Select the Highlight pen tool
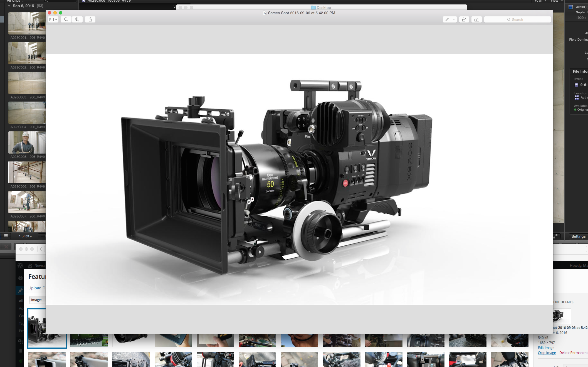This screenshot has width=588, height=367. (447, 19)
